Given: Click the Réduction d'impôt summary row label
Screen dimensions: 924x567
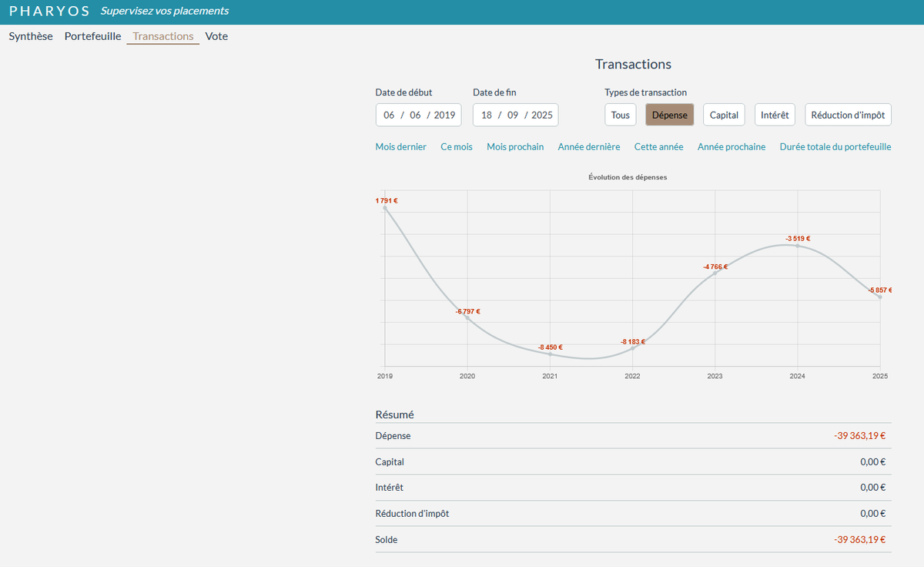Looking at the screenshot, I should coord(412,514).
